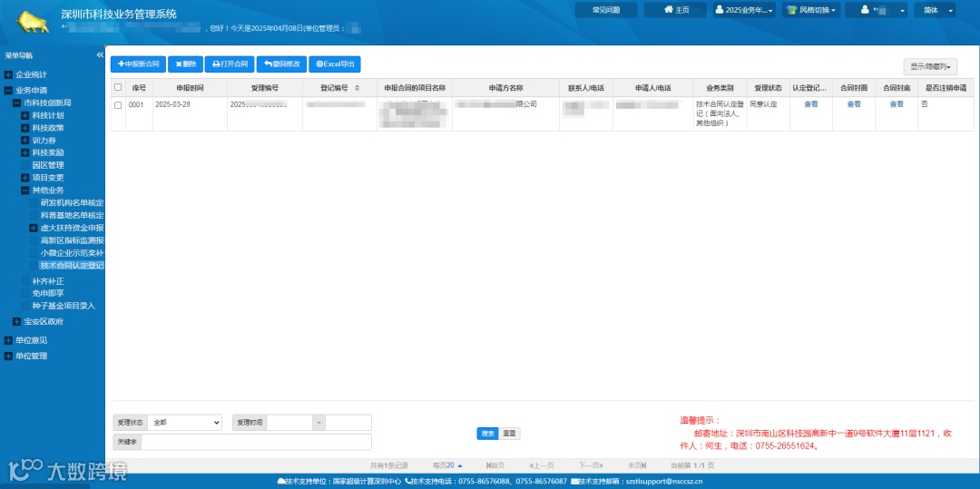Screen dimensions: 980x489
Task: Collapse the 市科技创新局 tree node
Action: coord(17,103)
